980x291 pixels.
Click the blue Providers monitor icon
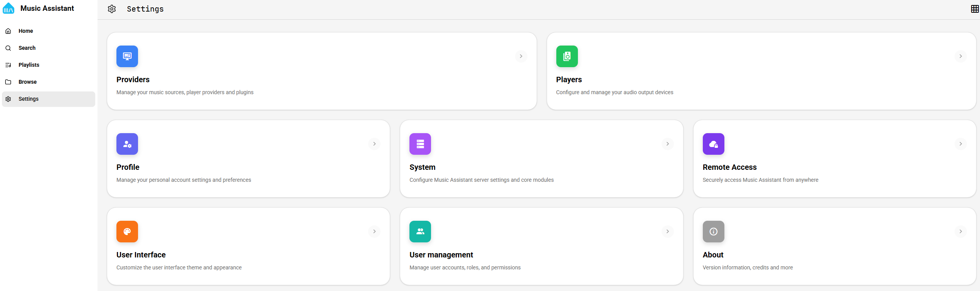(127, 56)
